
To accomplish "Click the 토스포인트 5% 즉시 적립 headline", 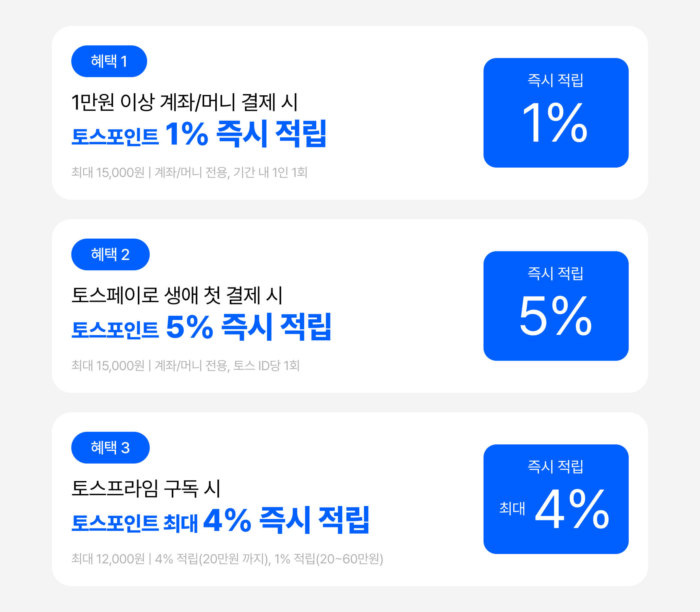I will [201, 327].
